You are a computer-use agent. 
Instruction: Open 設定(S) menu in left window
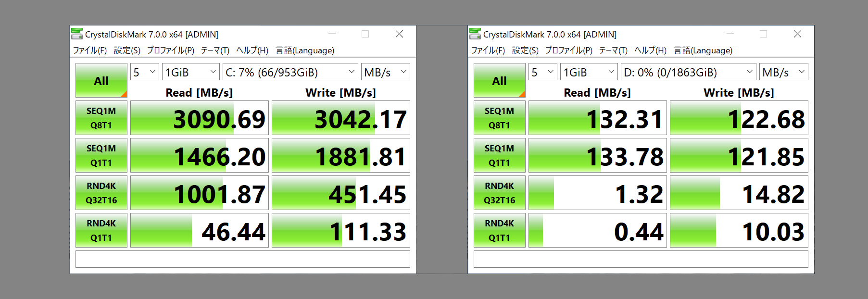(x=127, y=50)
